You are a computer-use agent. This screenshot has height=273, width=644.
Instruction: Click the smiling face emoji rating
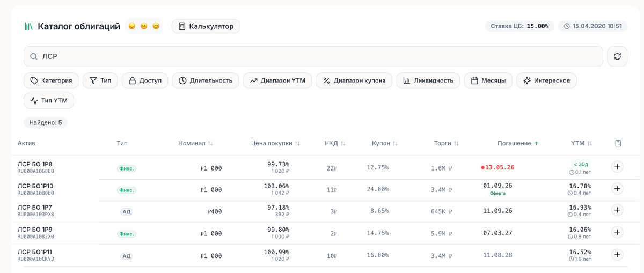[x=156, y=26]
